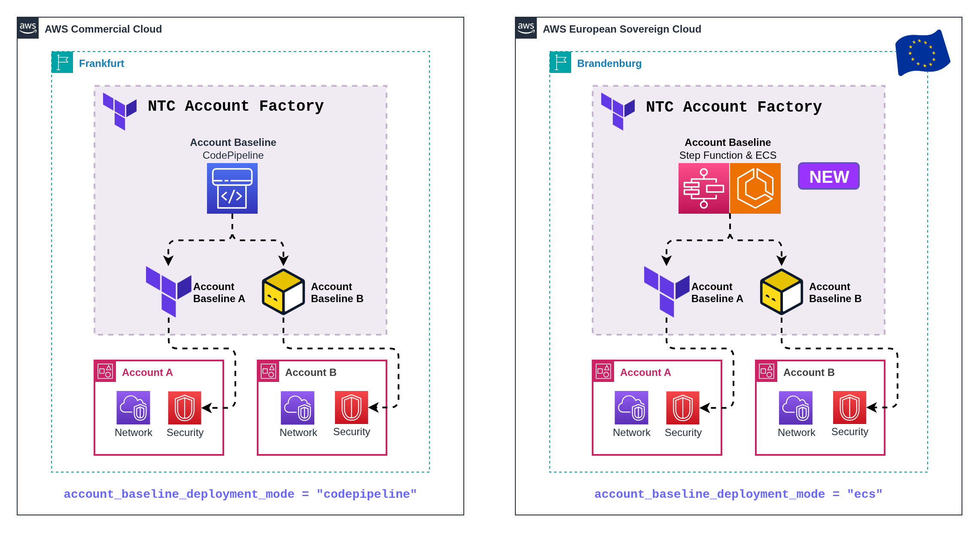
Task: Select the Step Functions service icon
Action: click(x=703, y=188)
